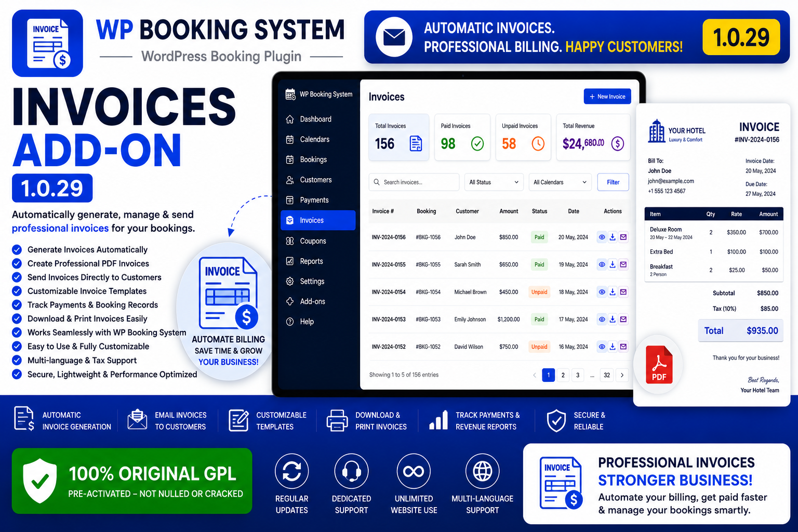
Task: Click the Amount column header in invoices table
Action: pyautogui.click(x=509, y=211)
